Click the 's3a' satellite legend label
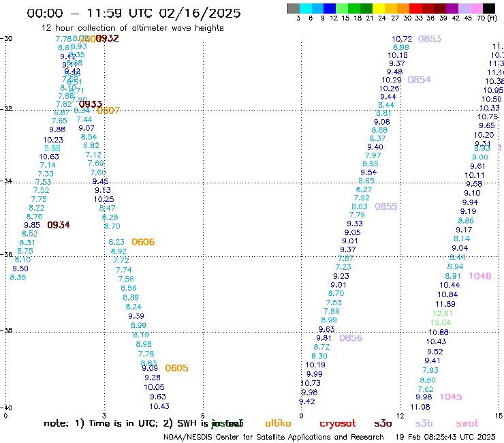 [x=383, y=423]
